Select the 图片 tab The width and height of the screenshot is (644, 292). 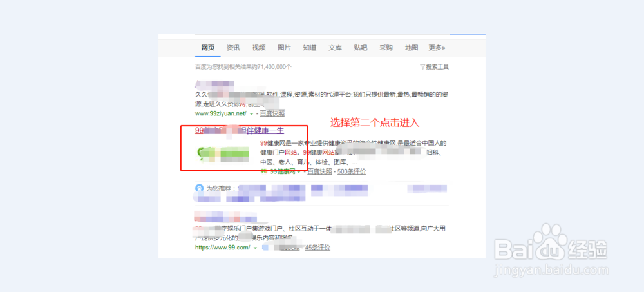(284, 48)
